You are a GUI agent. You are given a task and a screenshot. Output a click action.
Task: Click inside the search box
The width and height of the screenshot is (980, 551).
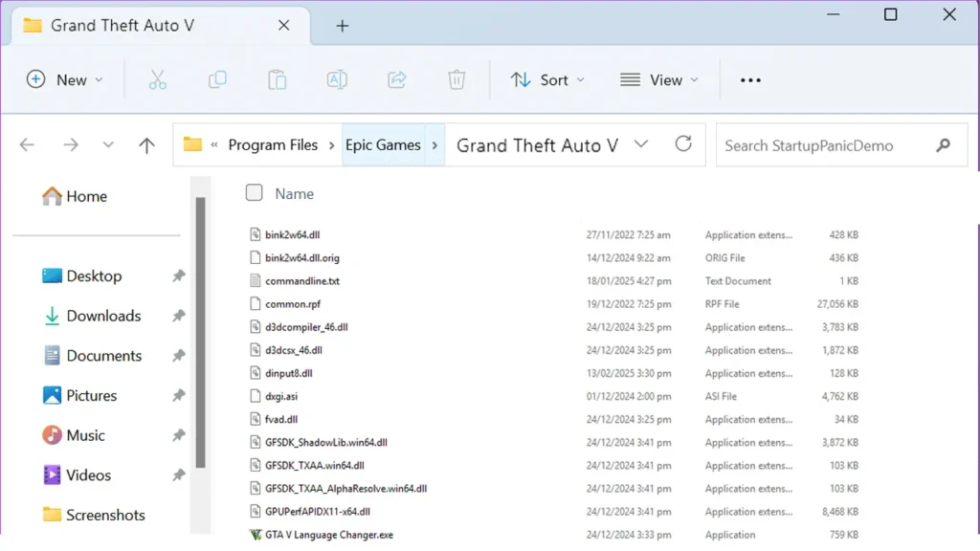tap(833, 144)
